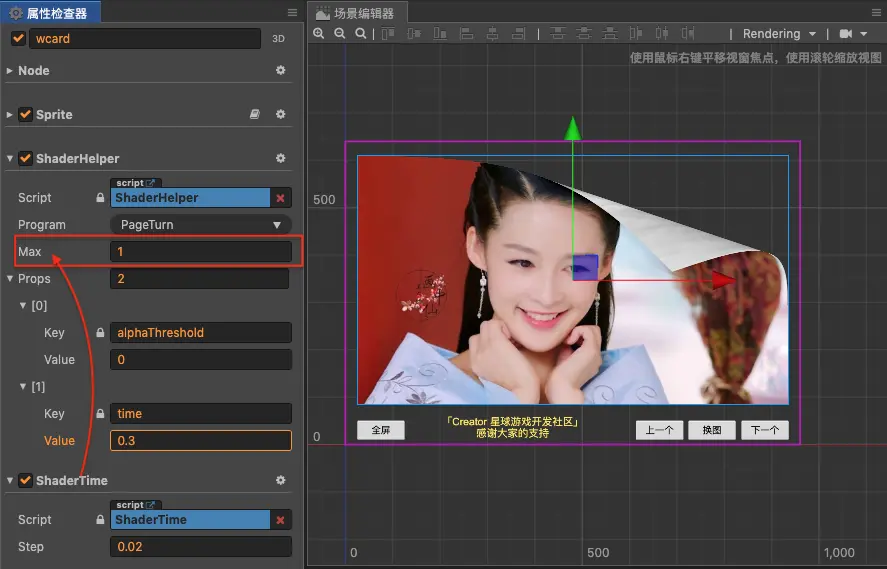This screenshot has width=887, height=569.
Task: Open the Sprite component help book icon
Action: 255,115
